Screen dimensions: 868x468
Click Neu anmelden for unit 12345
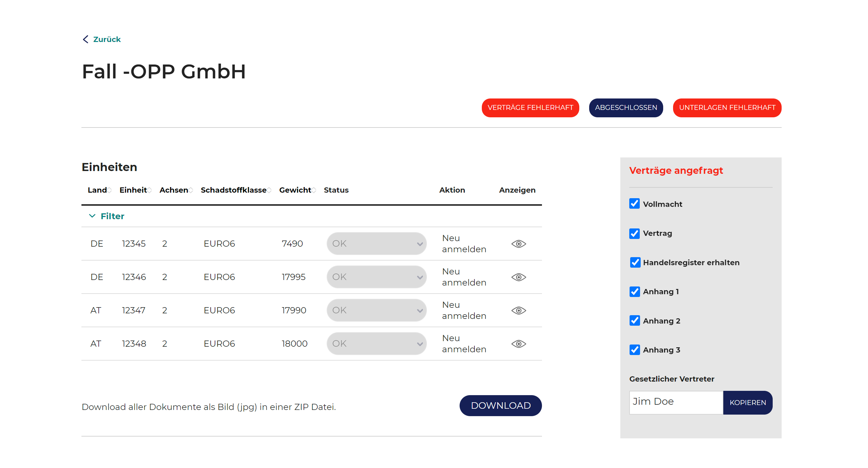[x=464, y=244]
